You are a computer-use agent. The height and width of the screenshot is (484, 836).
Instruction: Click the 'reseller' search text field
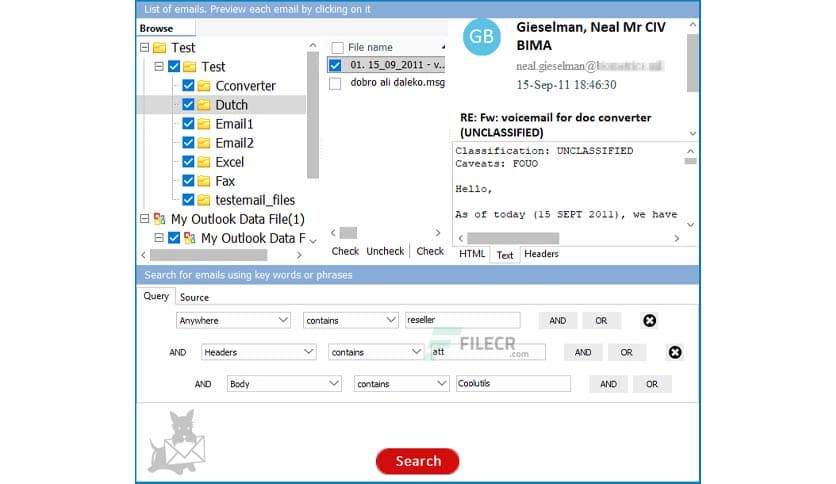tap(462, 320)
